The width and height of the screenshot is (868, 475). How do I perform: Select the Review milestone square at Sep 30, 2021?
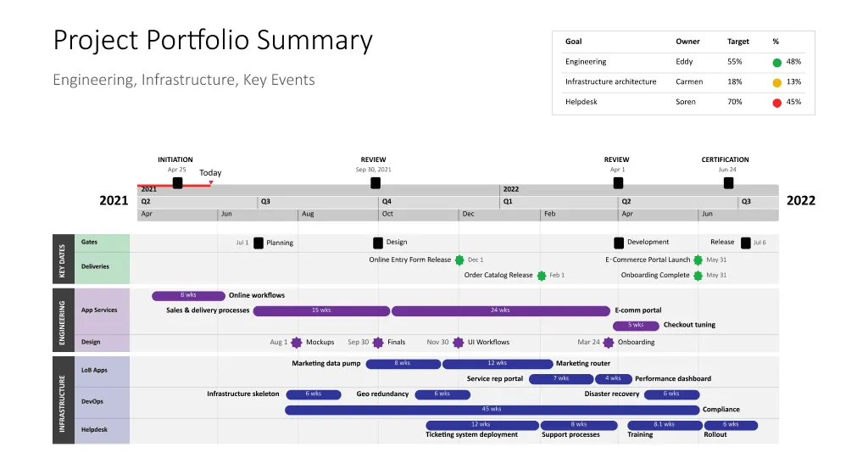(375, 183)
